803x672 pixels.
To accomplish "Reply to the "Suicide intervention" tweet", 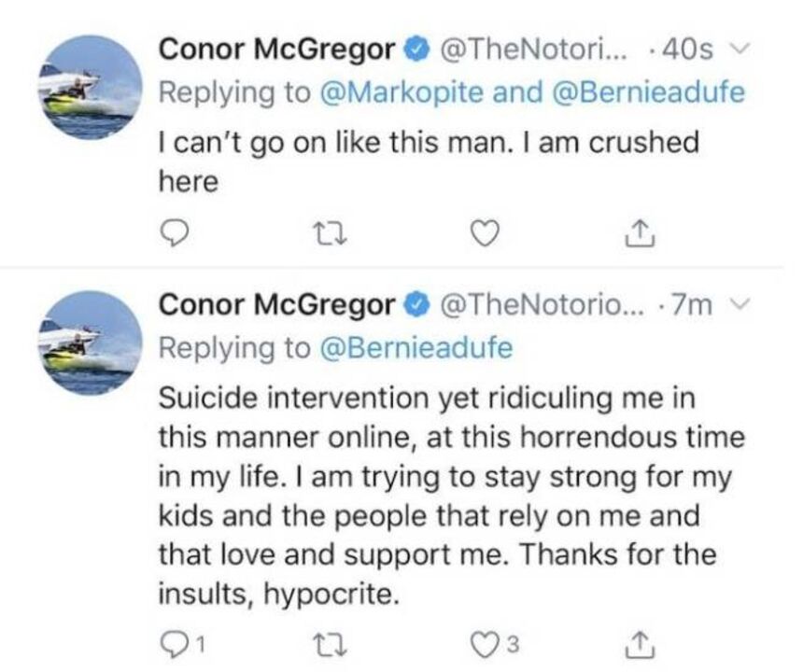I will 176,644.
